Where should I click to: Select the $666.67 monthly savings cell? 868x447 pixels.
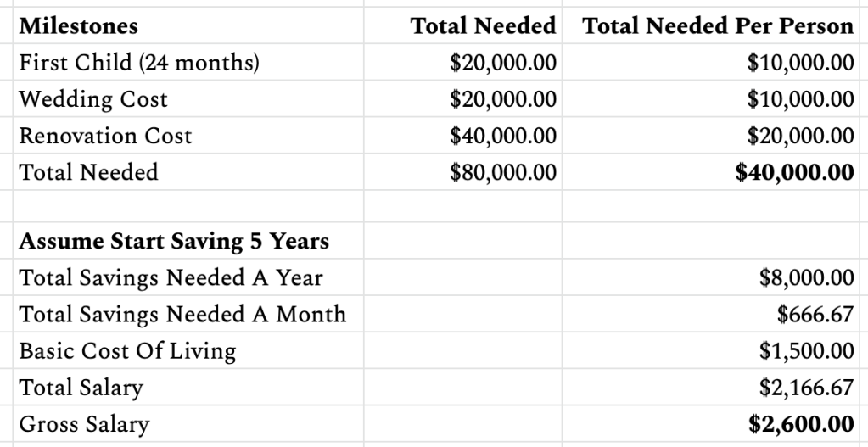815,314
